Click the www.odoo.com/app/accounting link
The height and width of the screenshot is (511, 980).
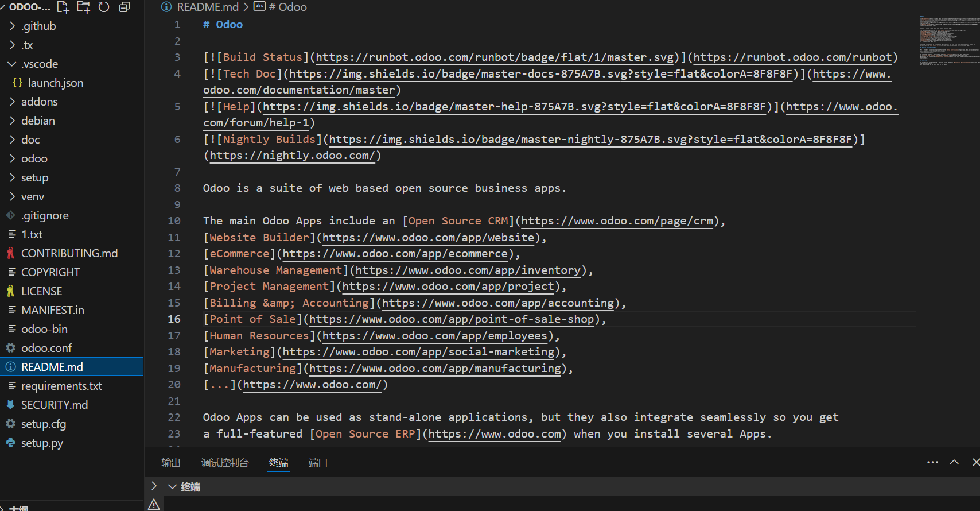(x=498, y=303)
